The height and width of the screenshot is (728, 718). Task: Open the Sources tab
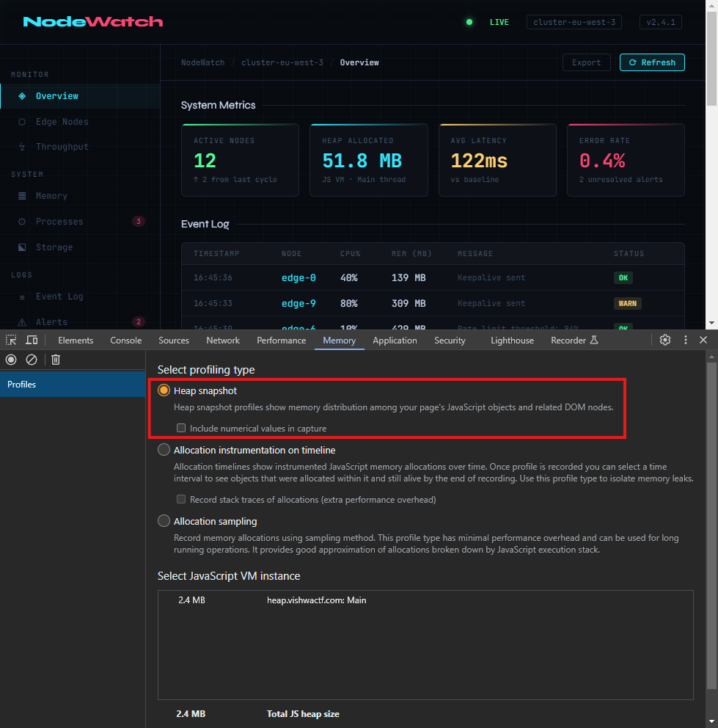point(174,341)
